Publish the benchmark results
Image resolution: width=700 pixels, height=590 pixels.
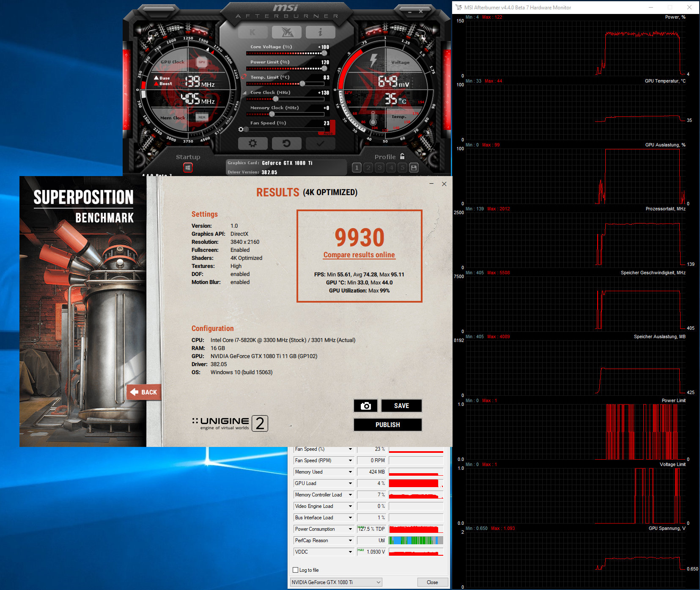(x=388, y=425)
